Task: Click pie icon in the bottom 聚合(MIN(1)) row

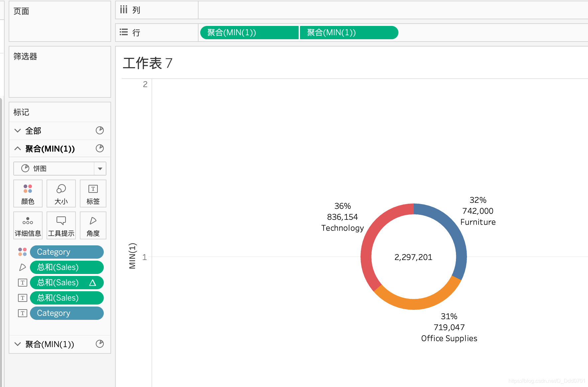Action: [100, 344]
